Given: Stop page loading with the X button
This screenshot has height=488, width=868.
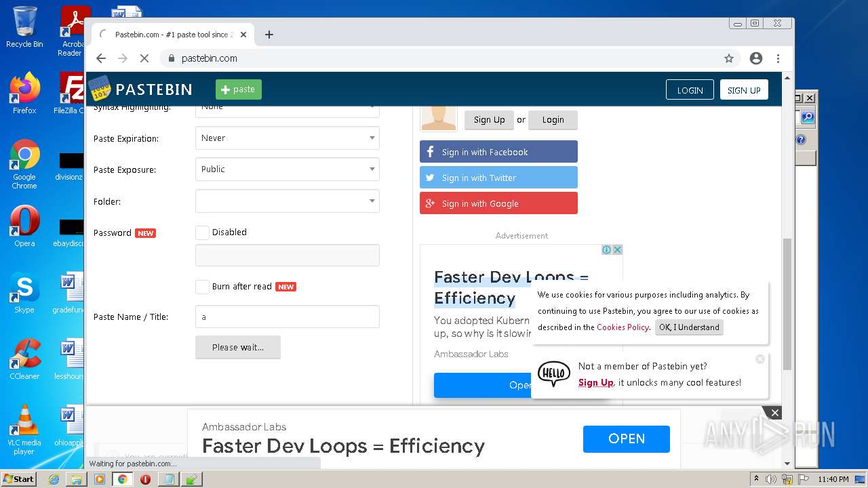Looking at the screenshot, I should (x=144, y=58).
